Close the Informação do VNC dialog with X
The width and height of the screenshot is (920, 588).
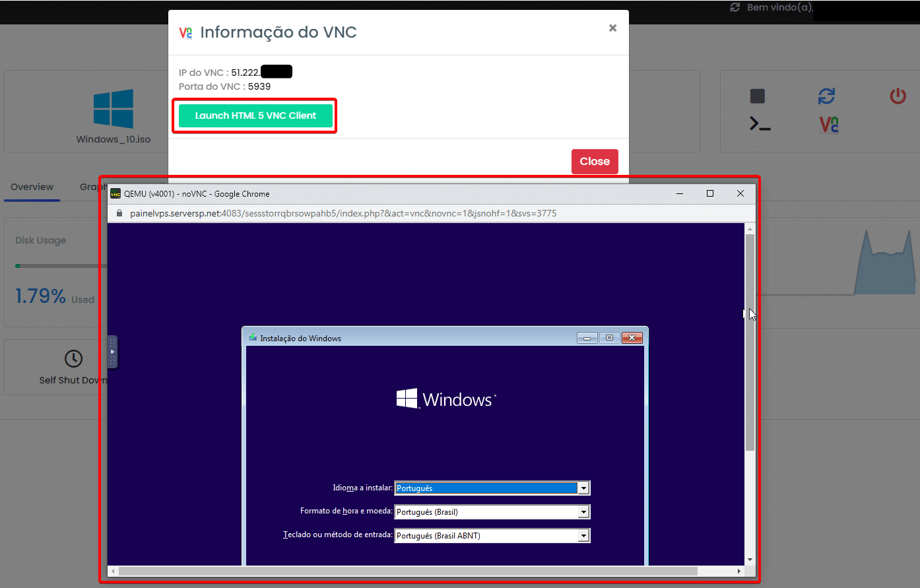tap(612, 28)
